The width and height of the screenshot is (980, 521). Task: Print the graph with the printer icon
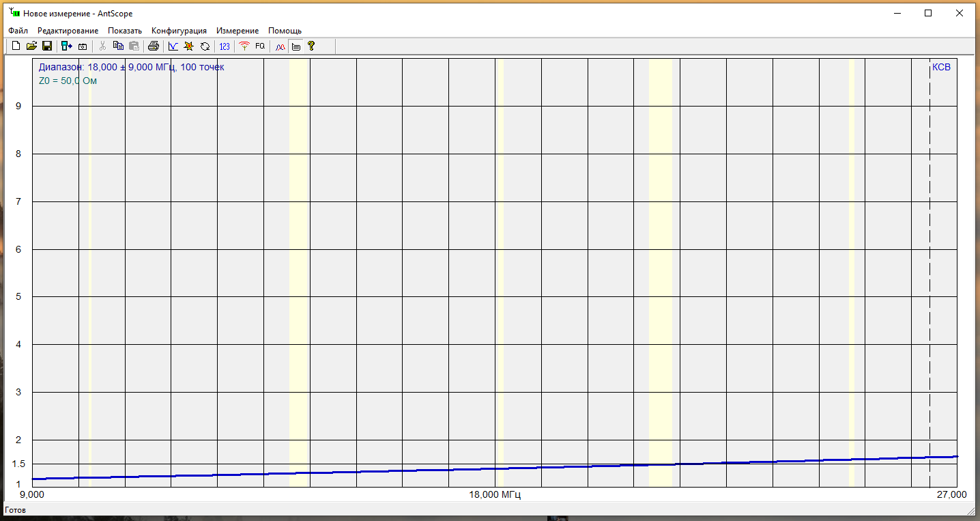(154, 46)
